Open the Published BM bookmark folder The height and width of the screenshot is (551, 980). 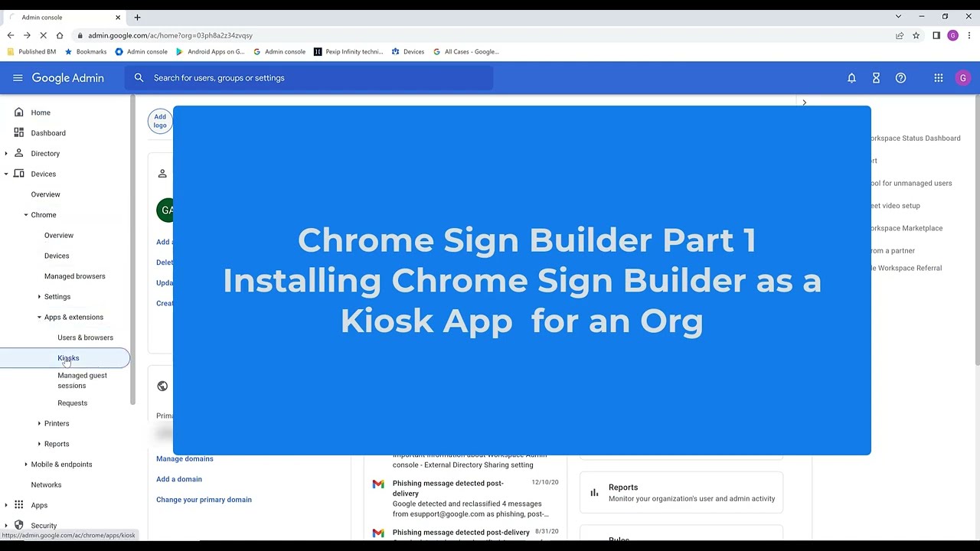pos(31,51)
